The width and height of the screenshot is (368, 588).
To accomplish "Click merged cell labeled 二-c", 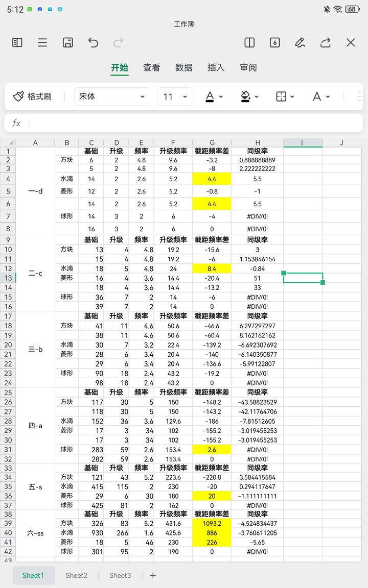I will pos(35,274).
